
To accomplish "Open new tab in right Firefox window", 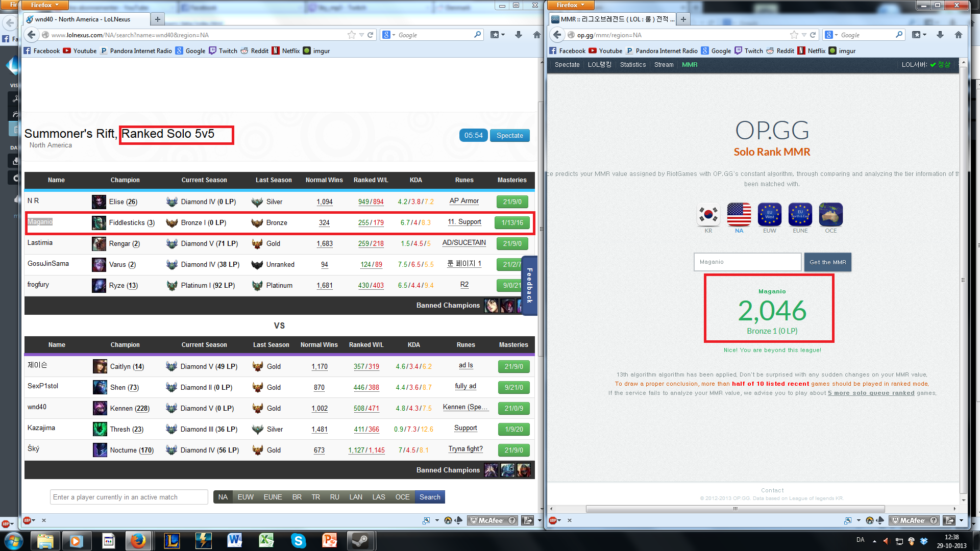I will [x=683, y=19].
